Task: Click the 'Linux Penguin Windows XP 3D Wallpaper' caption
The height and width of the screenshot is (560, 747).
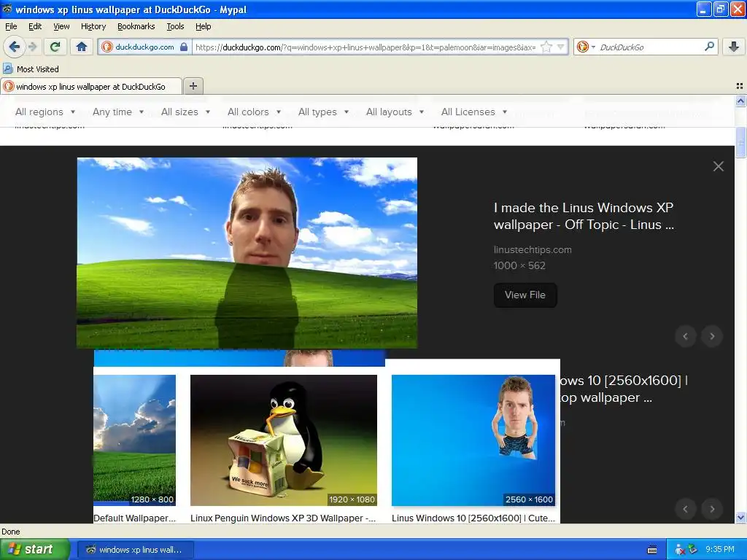Action: click(282, 518)
